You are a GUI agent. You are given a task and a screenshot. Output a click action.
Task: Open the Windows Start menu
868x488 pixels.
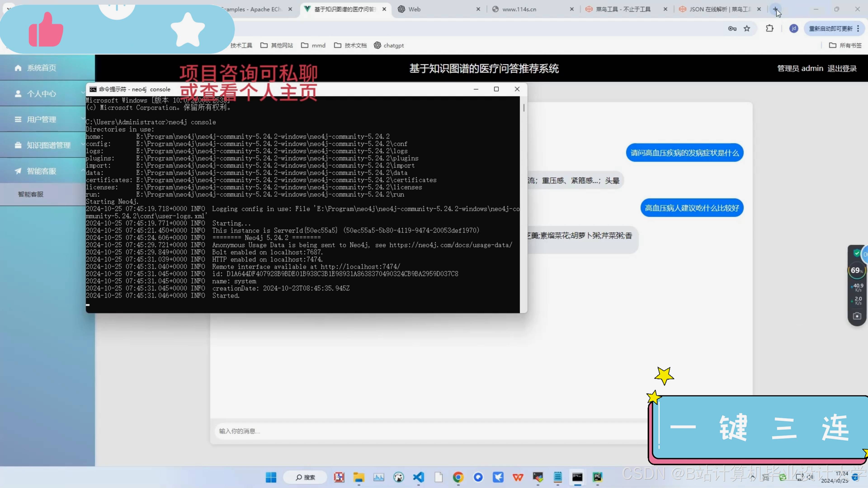[271, 477]
